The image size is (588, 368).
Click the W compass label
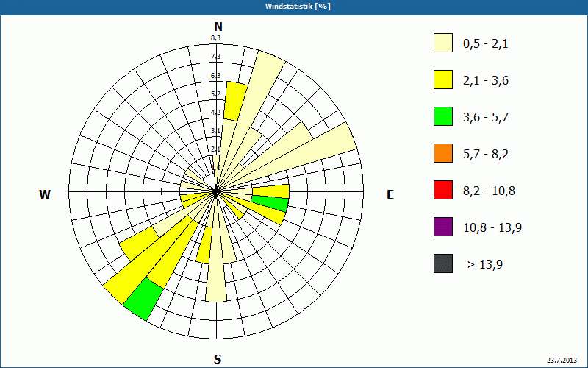[45, 194]
